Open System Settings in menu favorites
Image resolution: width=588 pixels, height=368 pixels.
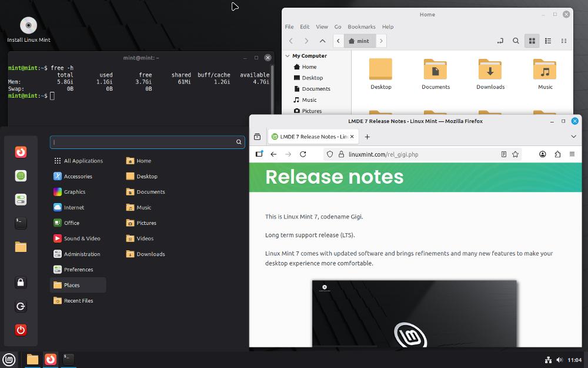(21, 200)
